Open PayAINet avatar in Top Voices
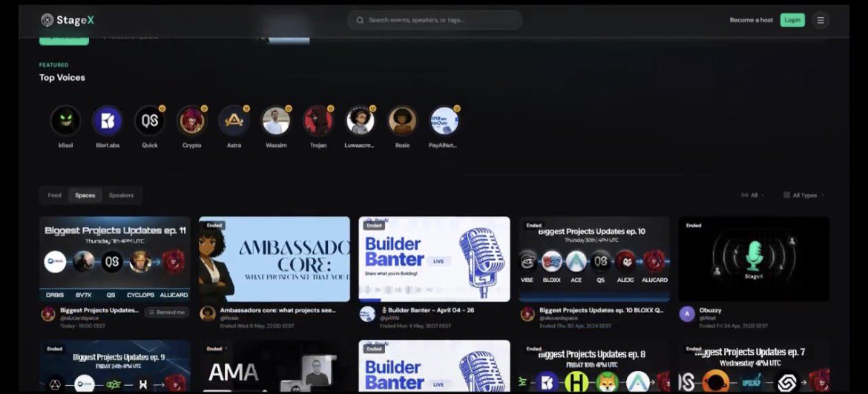Screen dimensions: 868x394 click(x=444, y=121)
